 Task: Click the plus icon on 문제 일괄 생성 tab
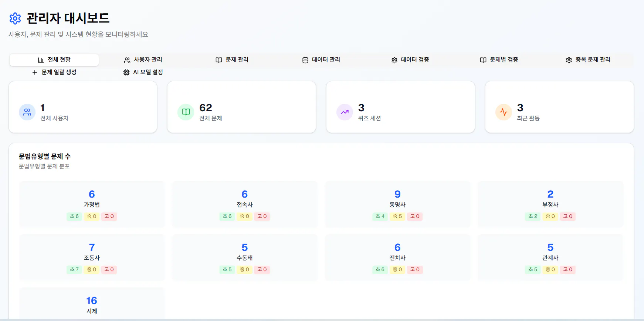(x=35, y=72)
